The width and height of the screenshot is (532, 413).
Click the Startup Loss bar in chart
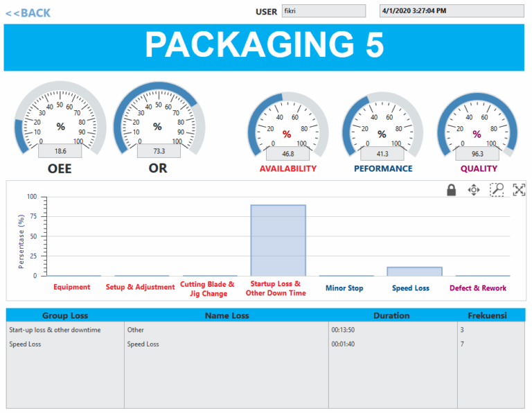click(x=278, y=240)
